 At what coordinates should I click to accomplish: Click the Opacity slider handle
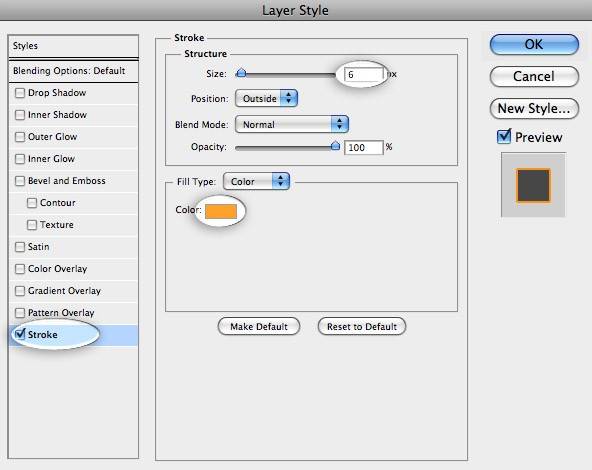tap(335, 146)
